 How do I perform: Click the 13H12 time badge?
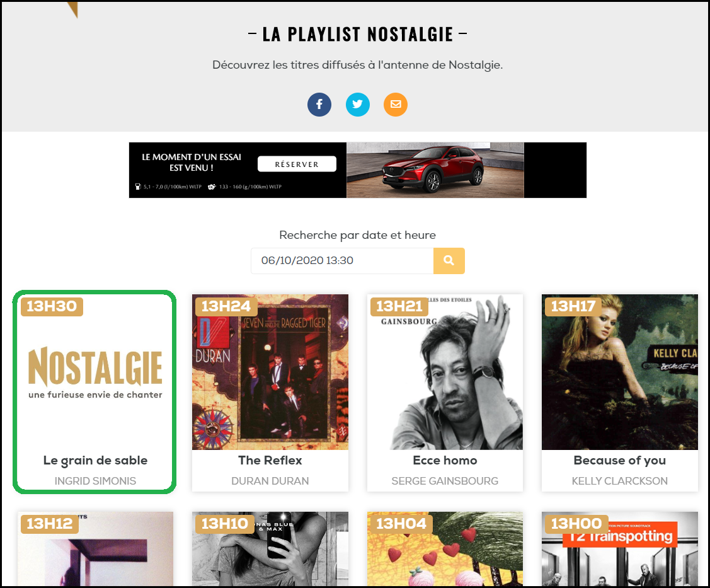(x=49, y=524)
